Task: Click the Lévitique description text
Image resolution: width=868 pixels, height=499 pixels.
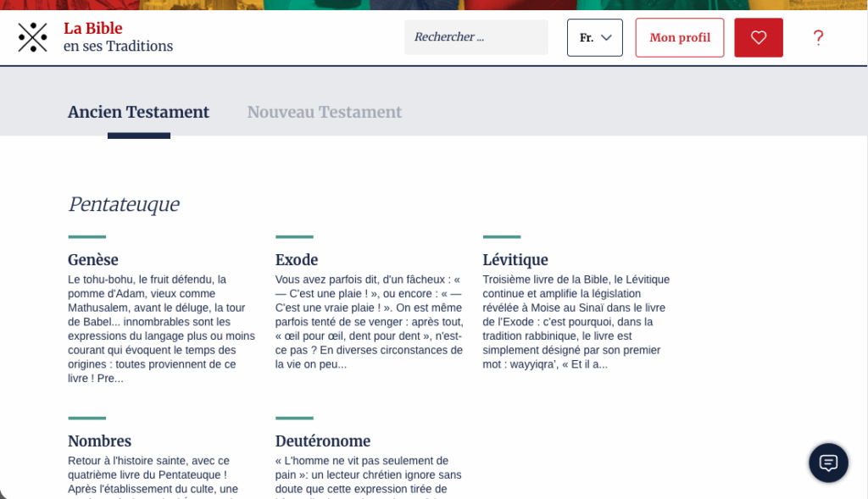Action: [x=576, y=322]
